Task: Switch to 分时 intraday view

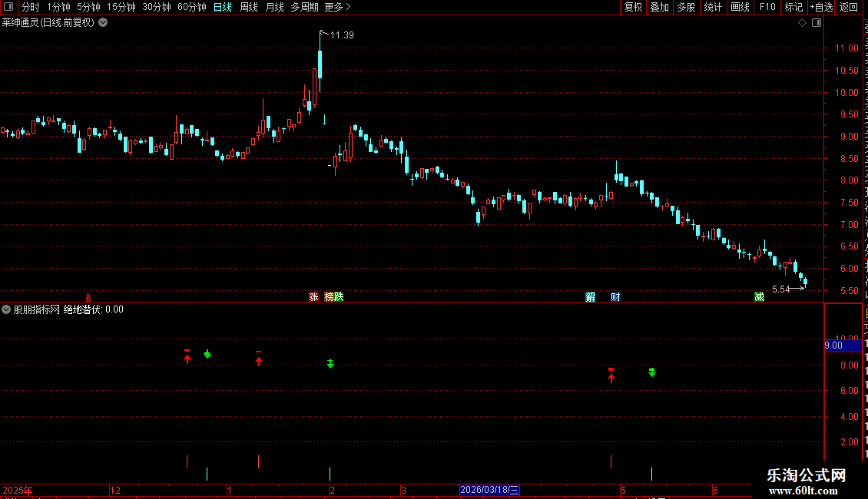Action: (31, 7)
